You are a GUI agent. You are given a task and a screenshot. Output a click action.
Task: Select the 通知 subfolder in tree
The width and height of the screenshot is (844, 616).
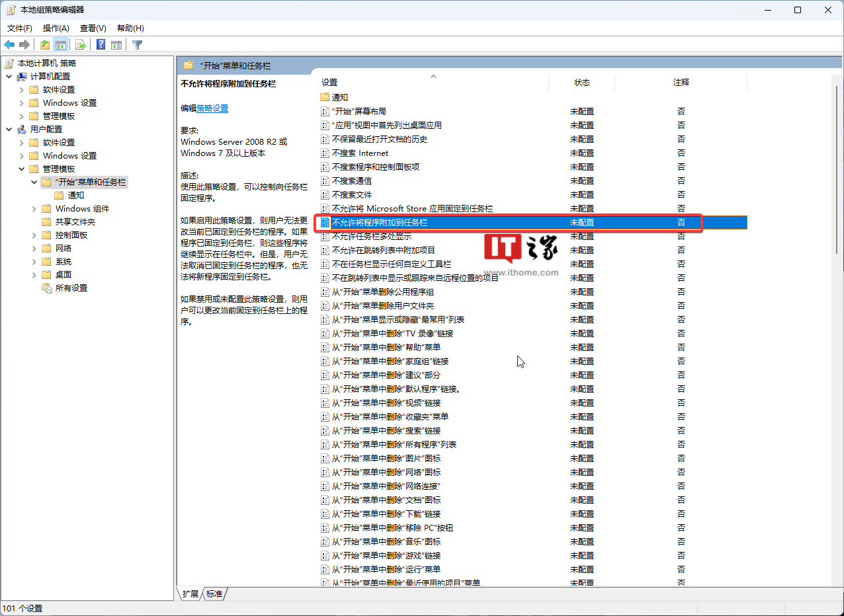(75, 196)
